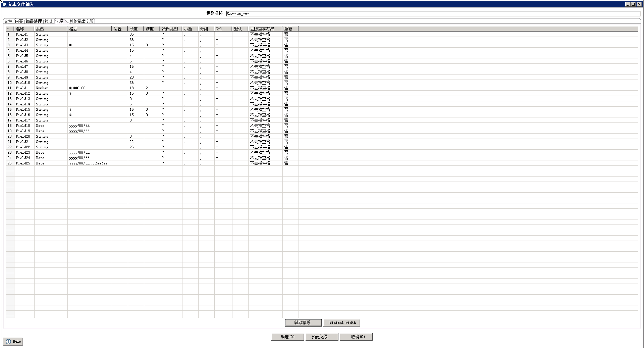
Task: Minimize the 文本文件输入 window
Action: (628, 4)
